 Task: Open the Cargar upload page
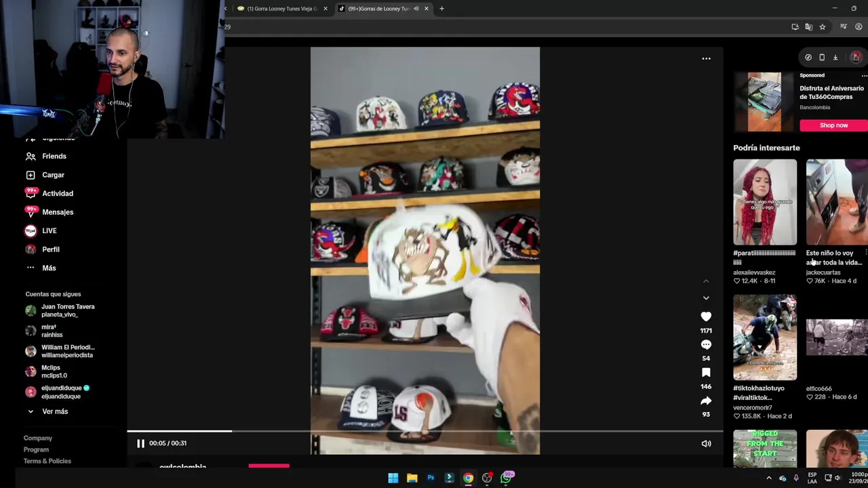click(45, 175)
